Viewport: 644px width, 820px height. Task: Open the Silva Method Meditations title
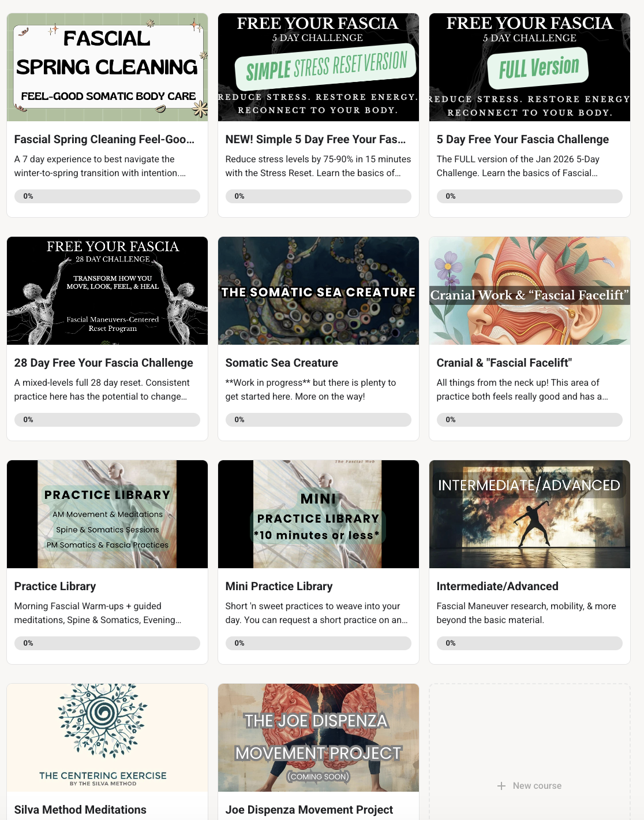(80, 810)
